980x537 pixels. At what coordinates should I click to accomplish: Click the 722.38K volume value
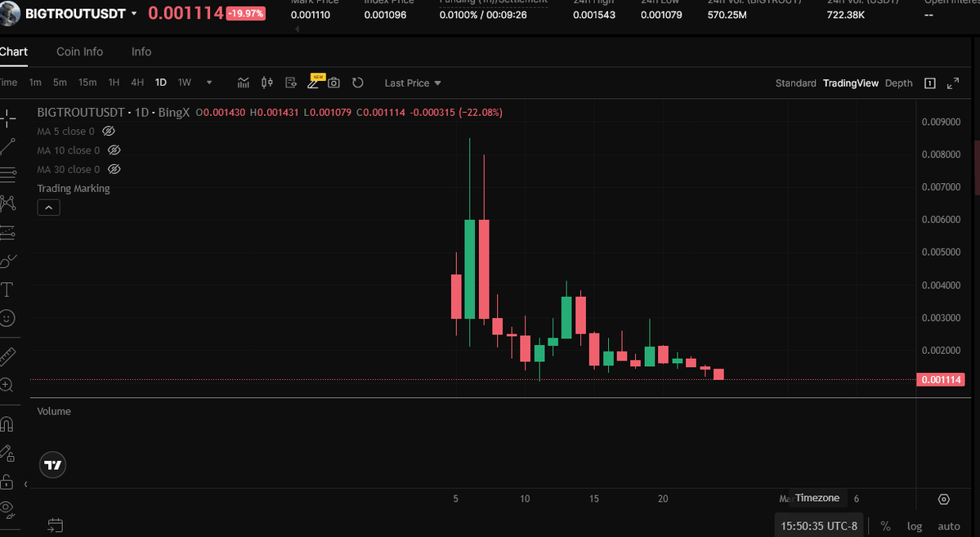coord(846,15)
